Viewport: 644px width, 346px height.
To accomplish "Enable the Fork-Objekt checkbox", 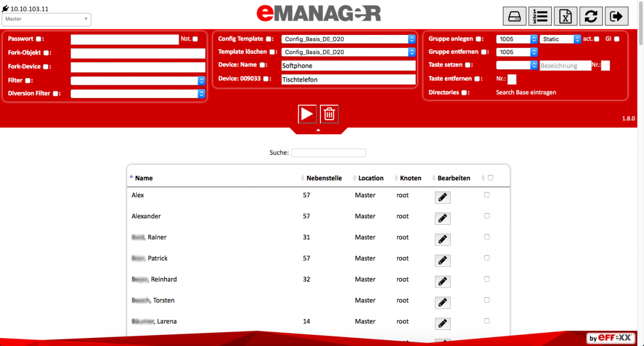I will (x=46, y=53).
